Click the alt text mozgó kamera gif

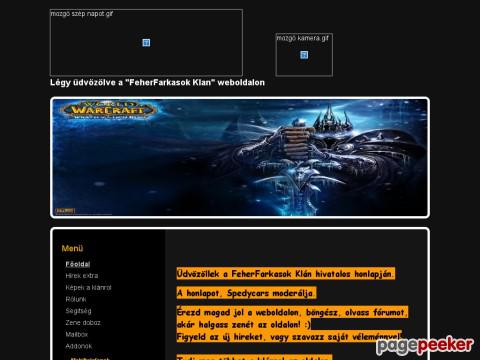(303, 38)
